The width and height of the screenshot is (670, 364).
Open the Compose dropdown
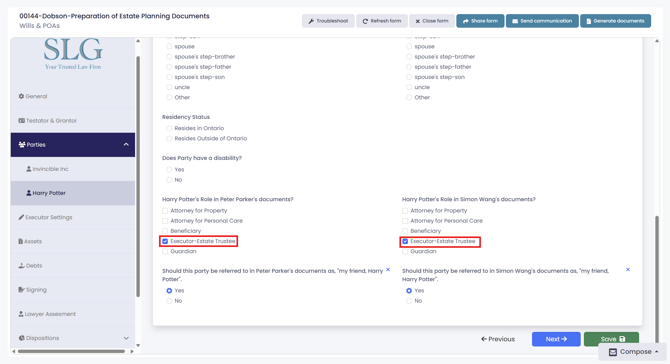point(632,352)
